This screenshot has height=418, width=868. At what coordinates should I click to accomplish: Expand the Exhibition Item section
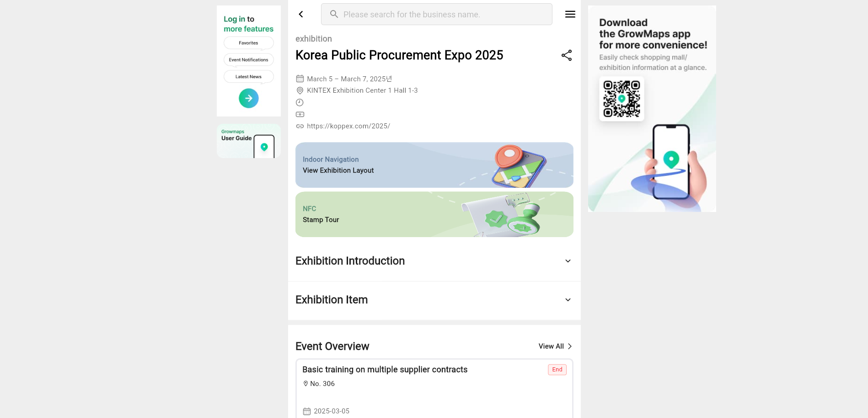pos(434,300)
